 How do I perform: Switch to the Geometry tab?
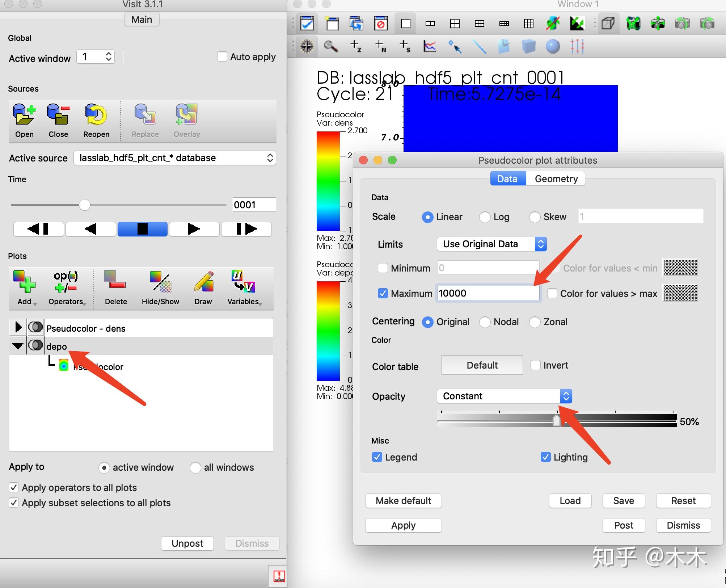click(x=556, y=178)
